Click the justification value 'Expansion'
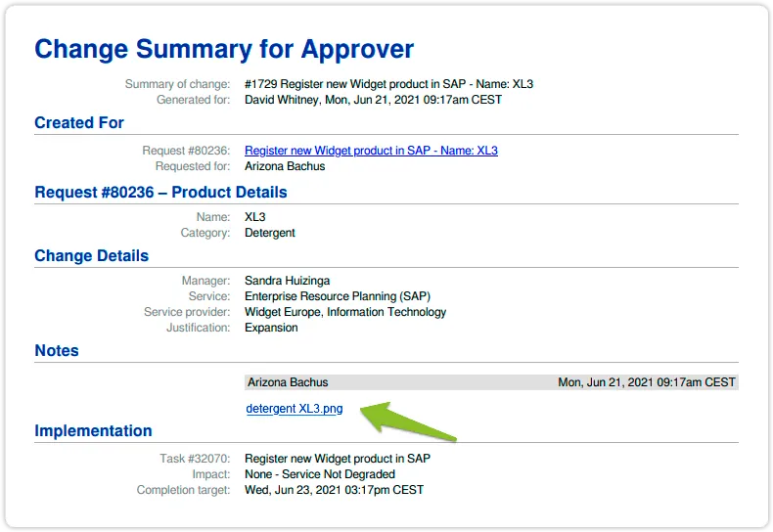773x532 pixels. click(x=271, y=328)
